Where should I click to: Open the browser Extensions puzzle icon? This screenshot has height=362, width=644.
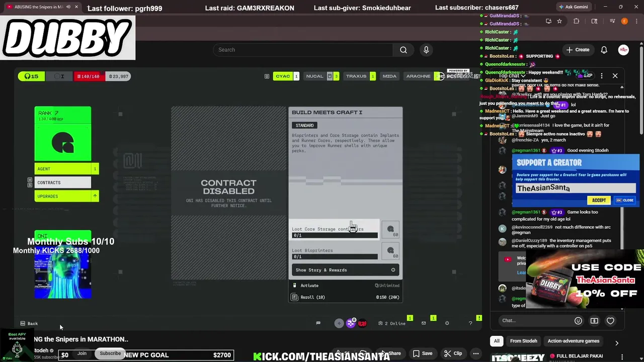pos(577,21)
